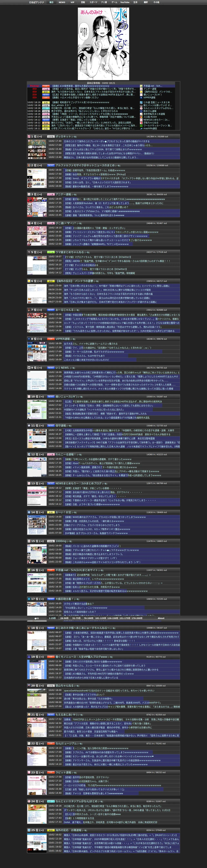Image resolution: width=207 pixels, height=868 pixels.
Task: Click the site thumbnail for アルファルファモザイク
Action: [37, 178]
